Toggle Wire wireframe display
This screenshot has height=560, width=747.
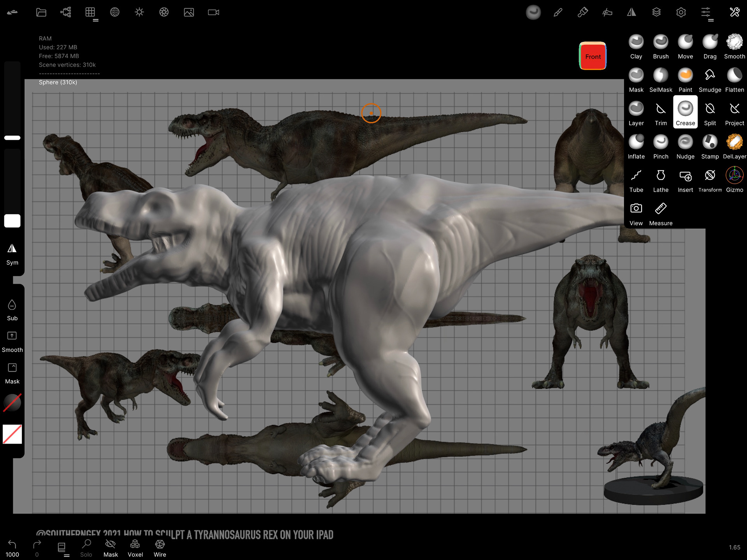(160, 548)
